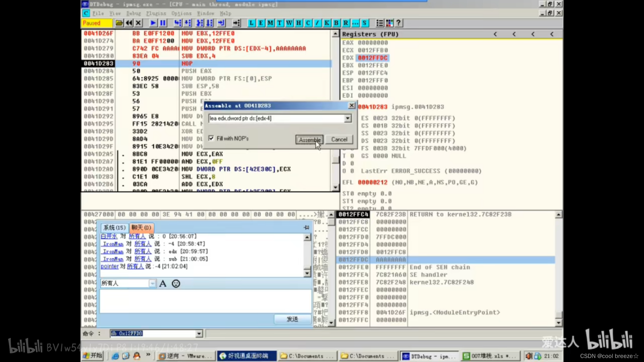Click the 开始 Start button
Screen dimensions: 644x362
coord(93,356)
